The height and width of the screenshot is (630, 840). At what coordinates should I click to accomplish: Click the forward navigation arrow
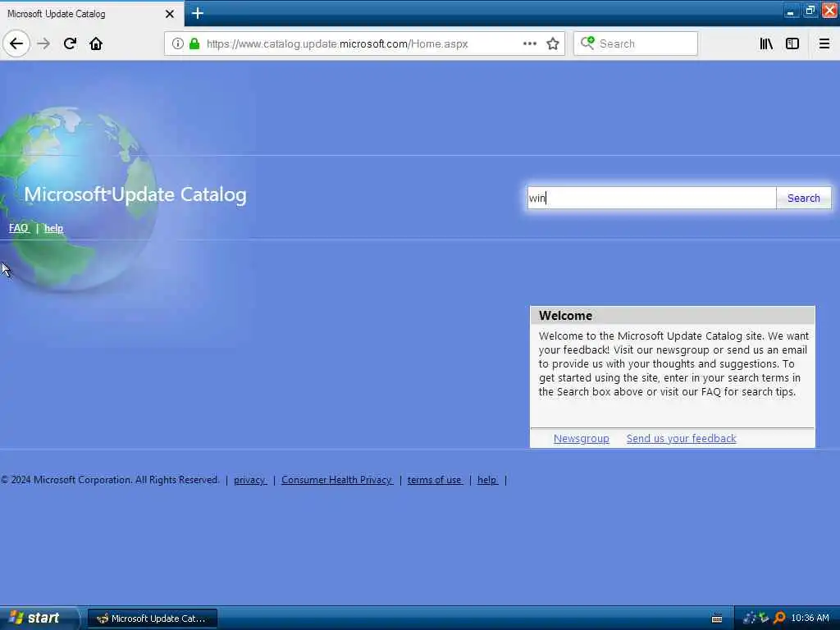point(44,43)
